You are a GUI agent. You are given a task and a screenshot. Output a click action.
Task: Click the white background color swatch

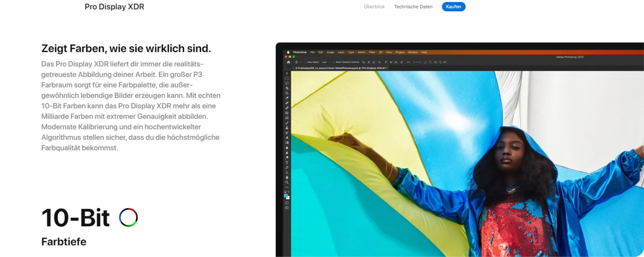288,198
